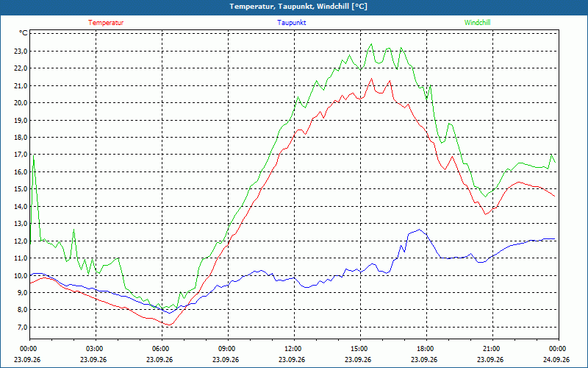The width and height of the screenshot is (588, 368).
Task: Click the '23.09.26' date under 18:00
Action: click(x=424, y=359)
